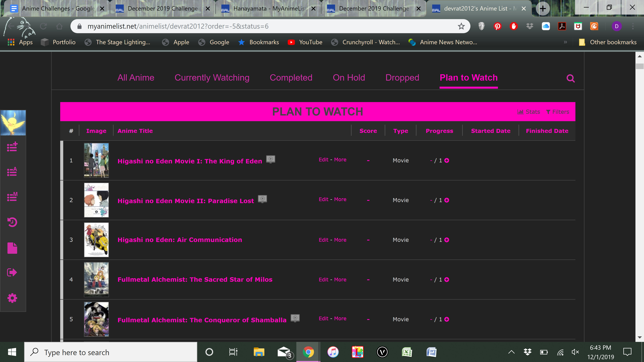
Task: Switch to Currently Watching tab
Action: [212, 78]
